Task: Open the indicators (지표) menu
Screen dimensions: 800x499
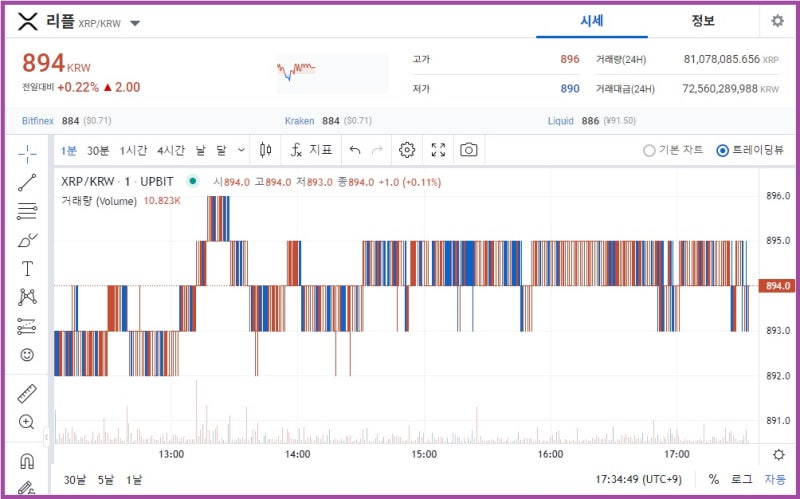Action: click(x=311, y=150)
